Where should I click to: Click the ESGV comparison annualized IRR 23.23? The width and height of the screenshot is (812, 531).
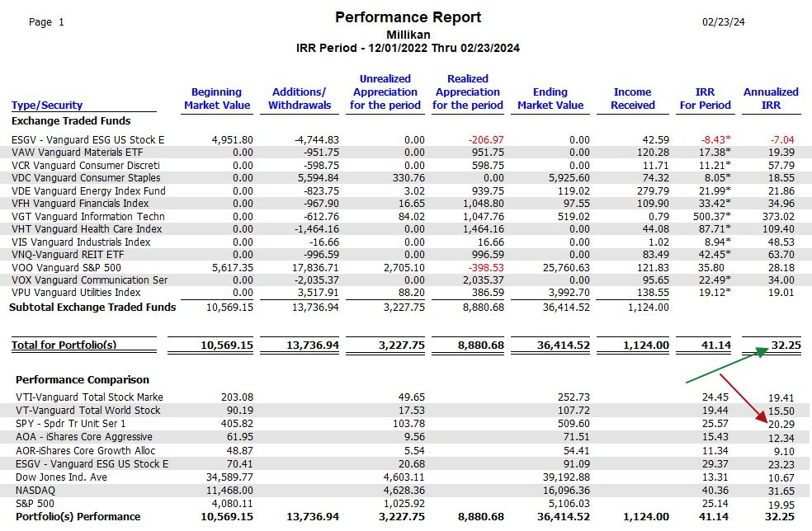pyautogui.click(x=781, y=464)
